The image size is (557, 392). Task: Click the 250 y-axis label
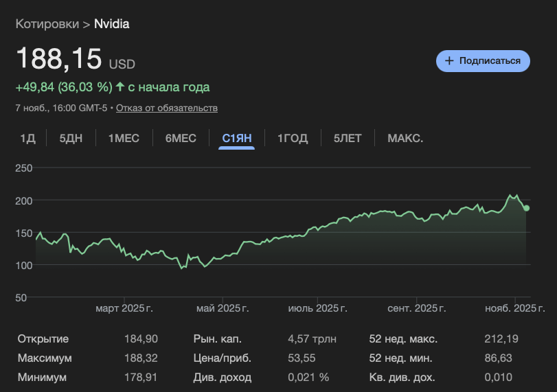24,168
